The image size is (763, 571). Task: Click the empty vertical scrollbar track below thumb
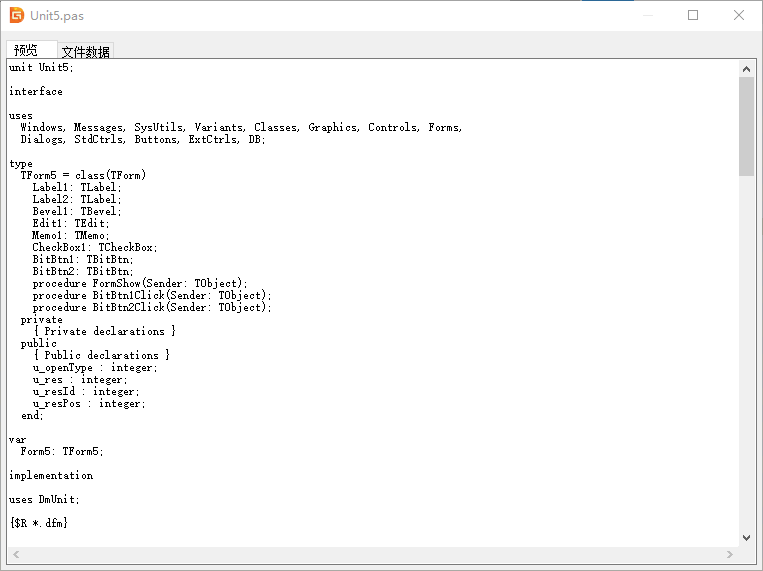(x=746, y=353)
